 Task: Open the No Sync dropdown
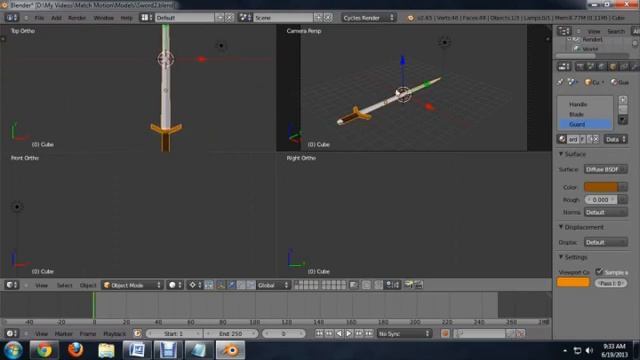[404, 333]
